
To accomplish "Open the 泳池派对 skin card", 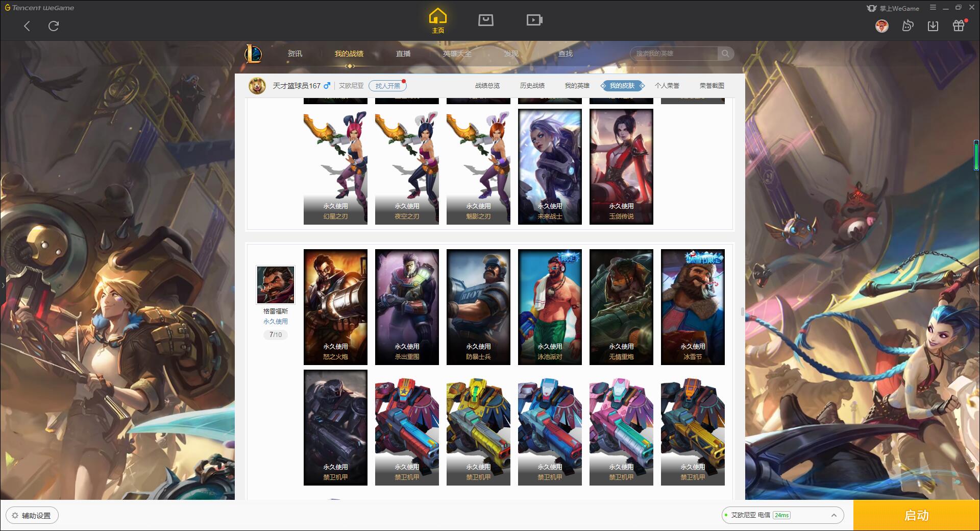I will tap(550, 307).
